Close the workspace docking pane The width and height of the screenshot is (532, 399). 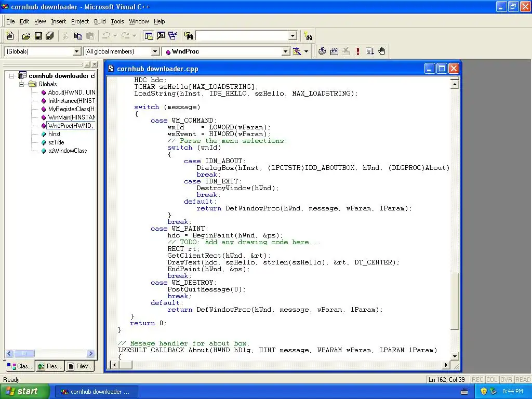point(95,64)
